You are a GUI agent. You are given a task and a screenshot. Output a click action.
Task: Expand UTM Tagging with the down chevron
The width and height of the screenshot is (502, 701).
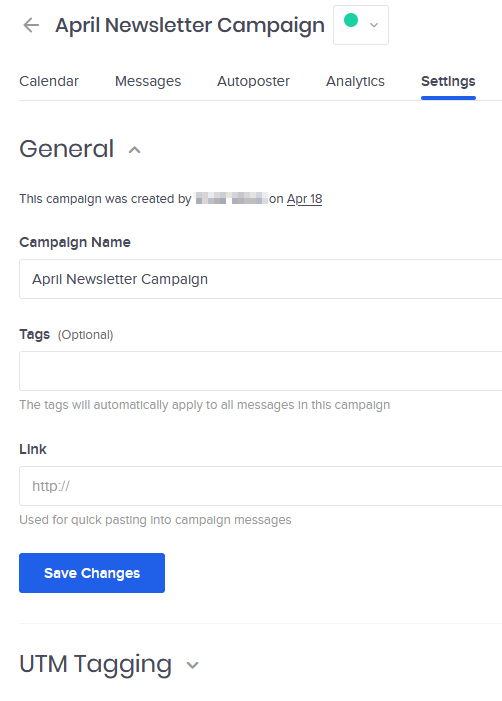(x=193, y=665)
